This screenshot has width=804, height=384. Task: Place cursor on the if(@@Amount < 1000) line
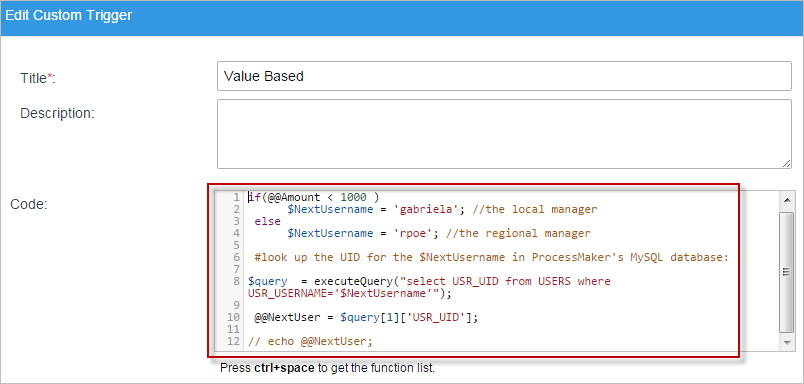pyautogui.click(x=313, y=197)
